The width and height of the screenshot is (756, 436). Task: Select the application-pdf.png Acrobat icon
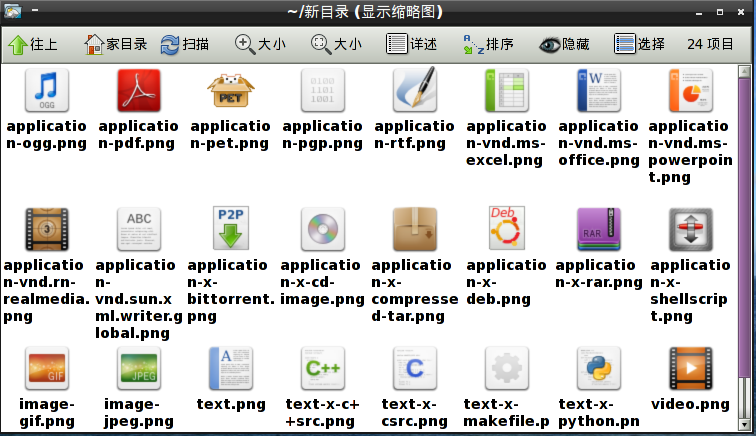tap(139, 90)
